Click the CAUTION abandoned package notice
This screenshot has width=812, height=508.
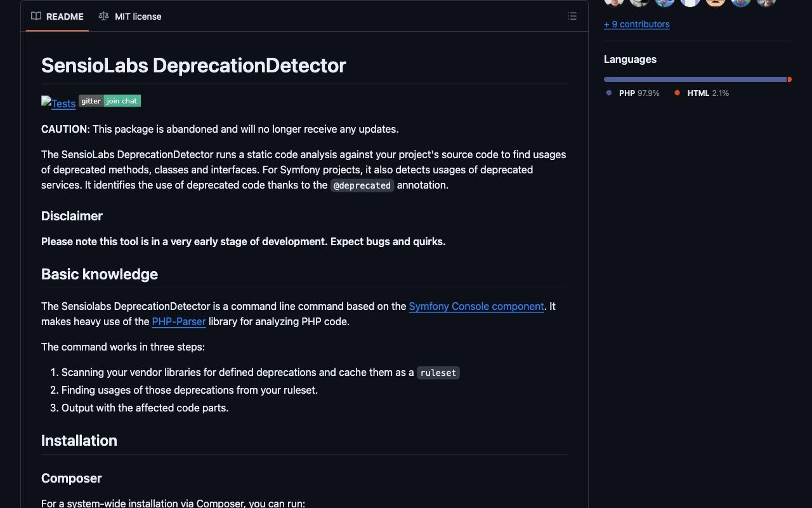coord(220,129)
